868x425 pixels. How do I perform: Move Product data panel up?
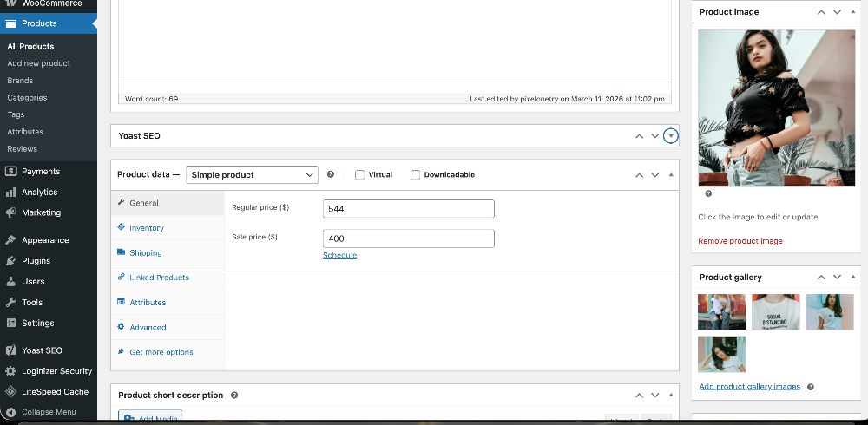640,175
